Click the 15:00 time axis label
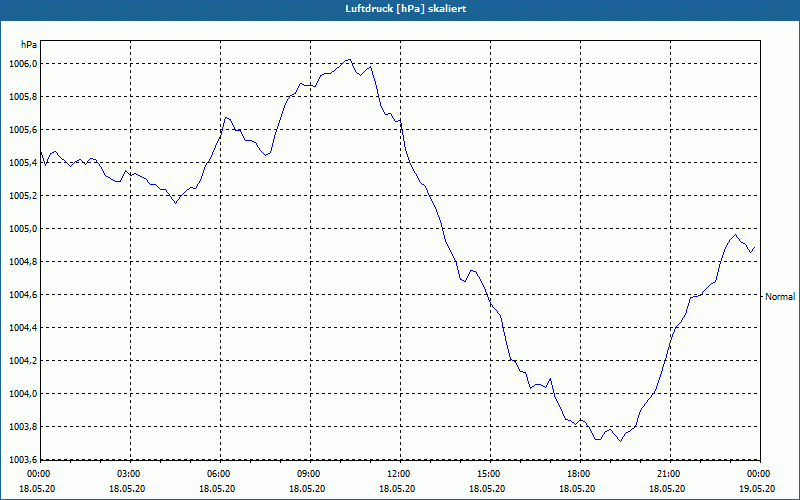 click(487, 474)
